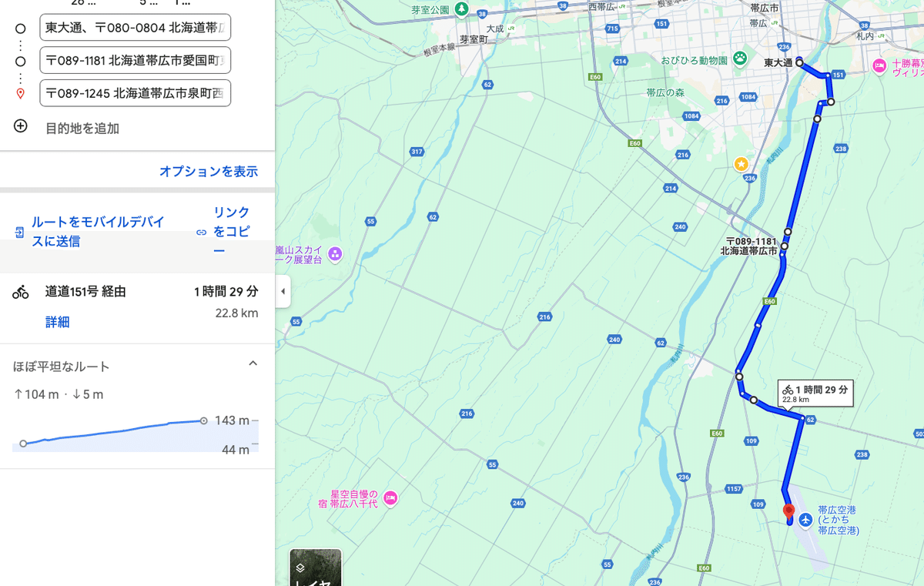924x586 pixels.
Task: Collapse the ほぼ平坦なルート elevation section
Action: [253, 363]
